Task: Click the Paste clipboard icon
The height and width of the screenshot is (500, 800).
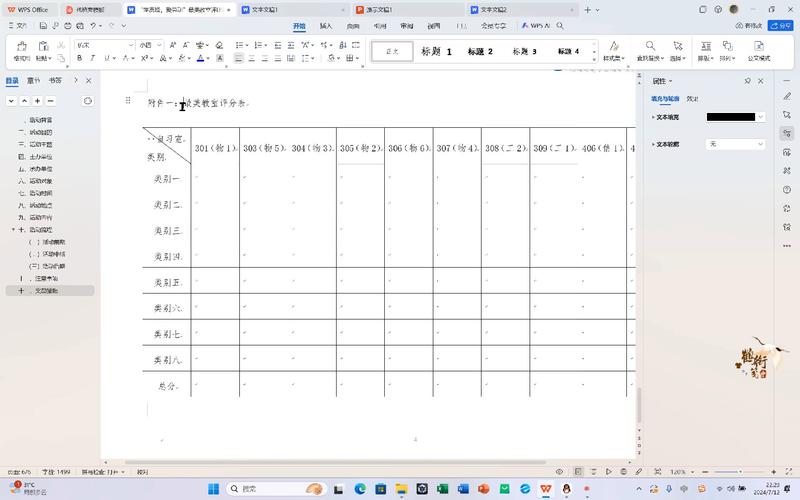Action: click(x=43, y=46)
